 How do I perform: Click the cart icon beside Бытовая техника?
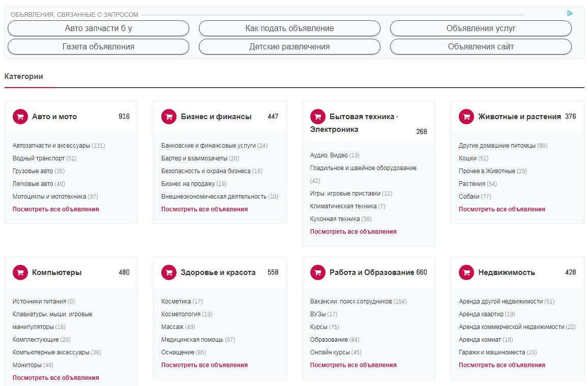pyautogui.click(x=317, y=117)
